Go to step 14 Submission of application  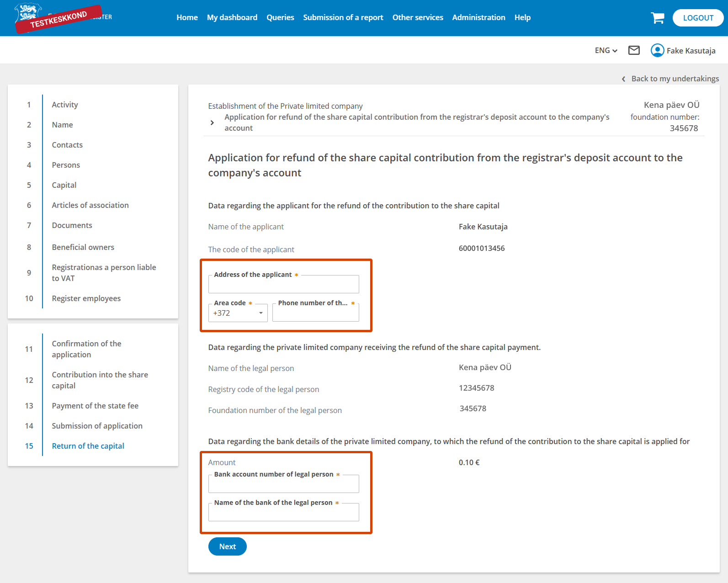[x=97, y=426]
